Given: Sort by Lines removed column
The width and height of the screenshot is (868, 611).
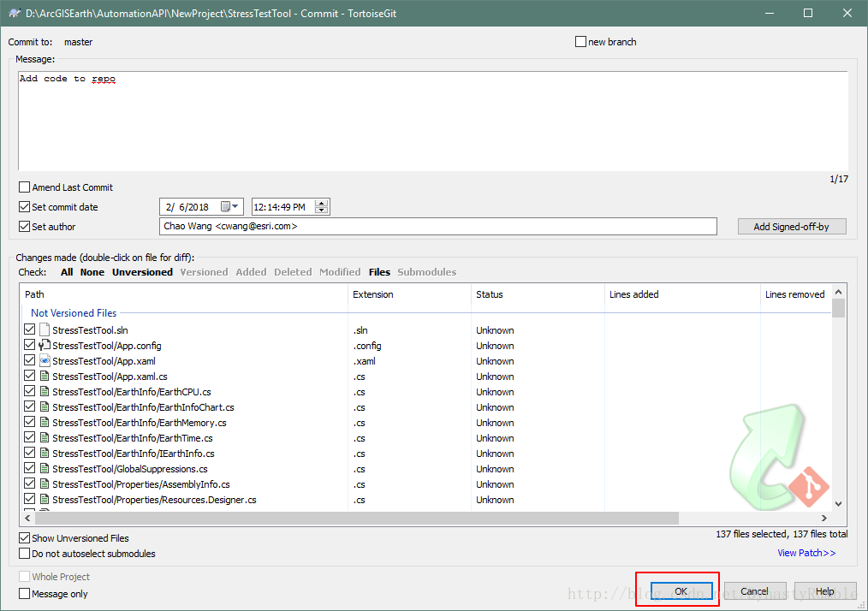Looking at the screenshot, I should 796,294.
